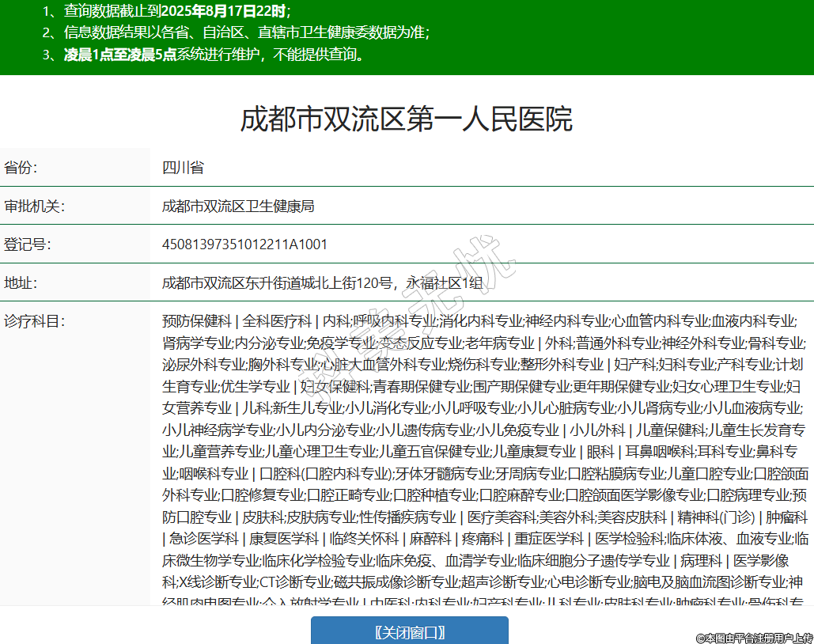The height and width of the screenshot is (644, 814).
Task: Click the 审批机关 row label
Action: point(34,206)
